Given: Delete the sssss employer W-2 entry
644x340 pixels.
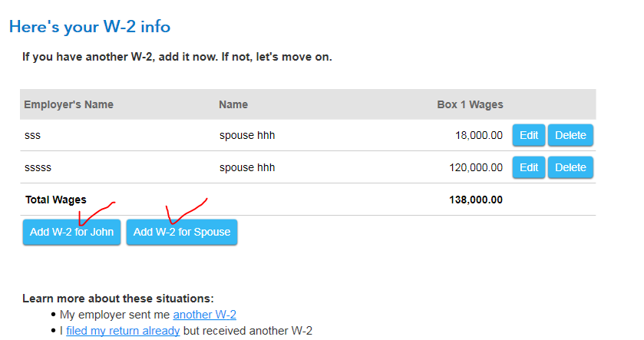Looking at the screenshot, I should 570,167.
